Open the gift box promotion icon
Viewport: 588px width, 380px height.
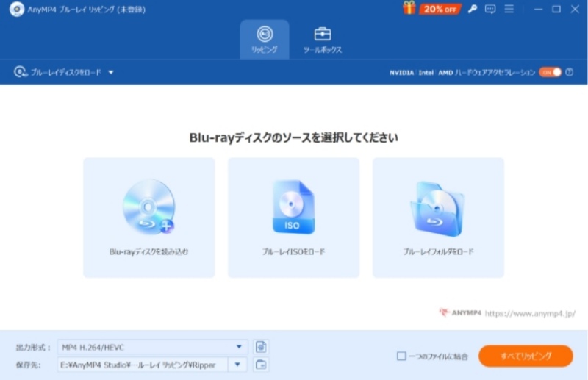click(x=409, y=8)
